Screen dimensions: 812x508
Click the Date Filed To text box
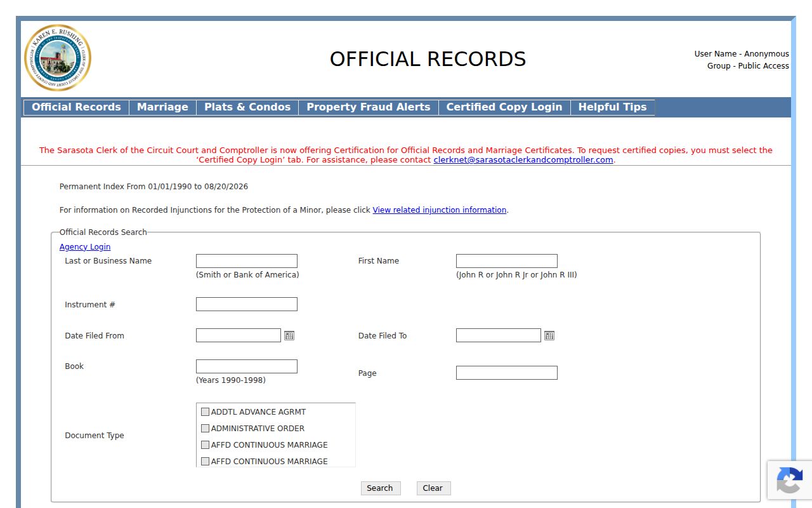pos(499,335)
